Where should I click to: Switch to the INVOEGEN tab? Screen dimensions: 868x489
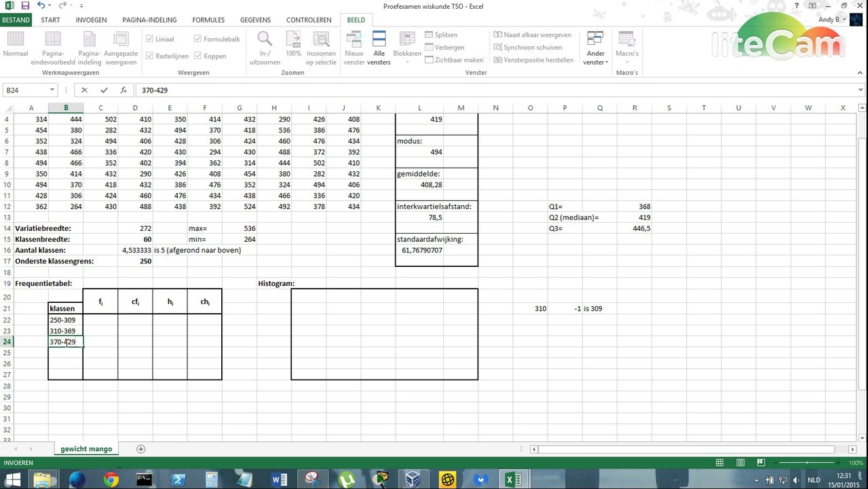click(x=91, y=20)
